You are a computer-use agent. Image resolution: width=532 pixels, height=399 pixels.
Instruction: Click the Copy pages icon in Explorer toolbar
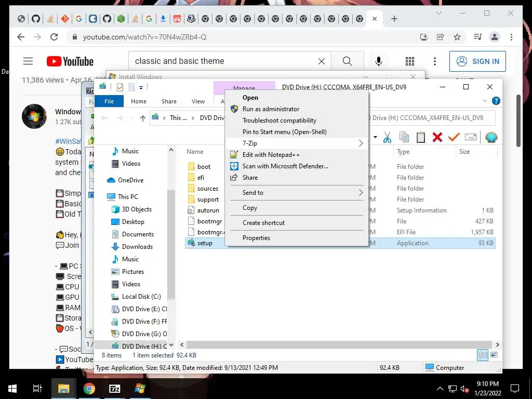[404, 137]
